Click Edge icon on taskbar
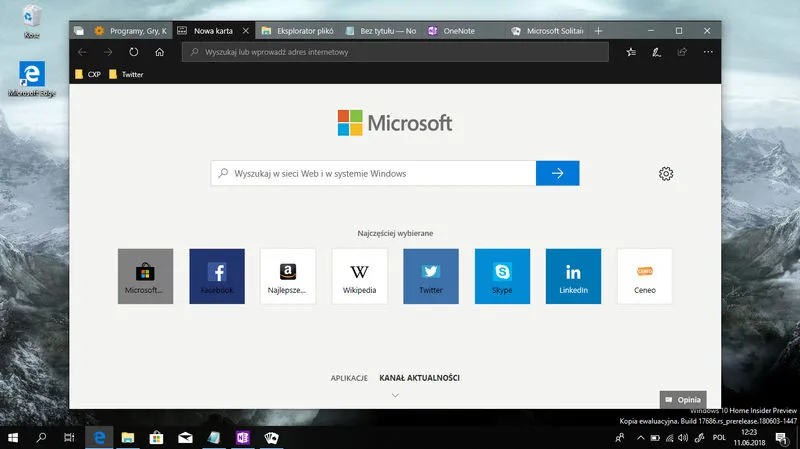This screenshot has height=449, width=800. pyautogui.click(x=99, y=438)
